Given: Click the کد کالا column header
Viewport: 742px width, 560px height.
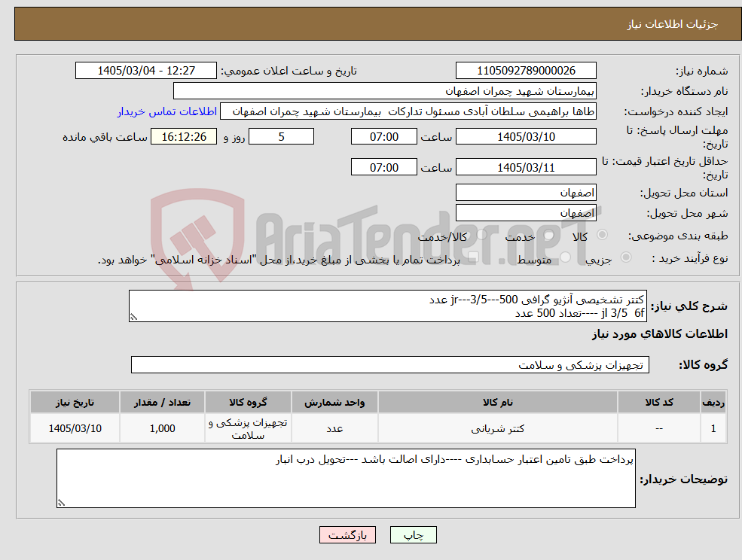Looking at the screenshot, I should pyautogui.click(x=658, y=402).
